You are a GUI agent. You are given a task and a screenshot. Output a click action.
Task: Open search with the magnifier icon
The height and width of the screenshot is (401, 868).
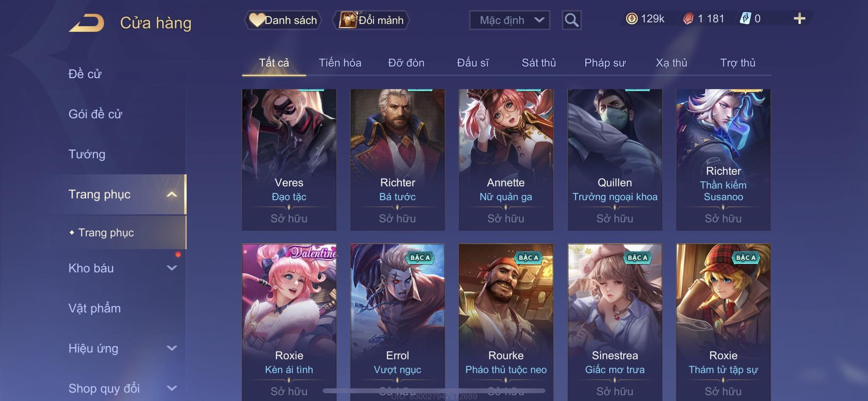(571, 20)
